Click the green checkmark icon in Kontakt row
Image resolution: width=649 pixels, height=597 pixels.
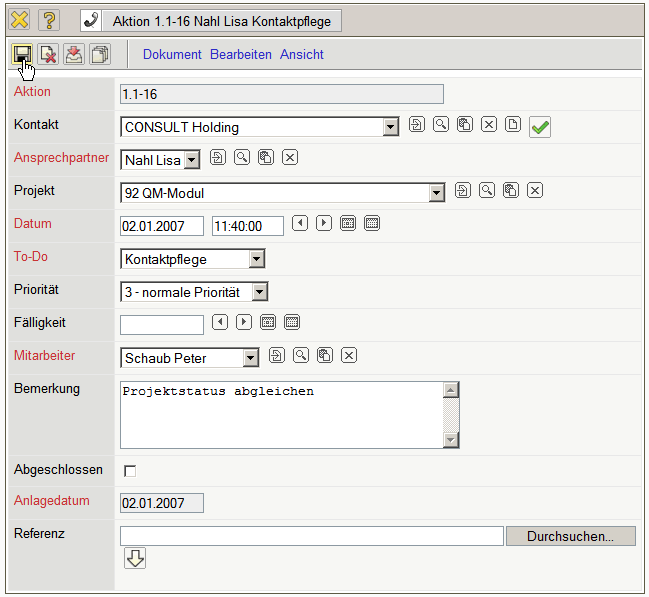(540, 127)
